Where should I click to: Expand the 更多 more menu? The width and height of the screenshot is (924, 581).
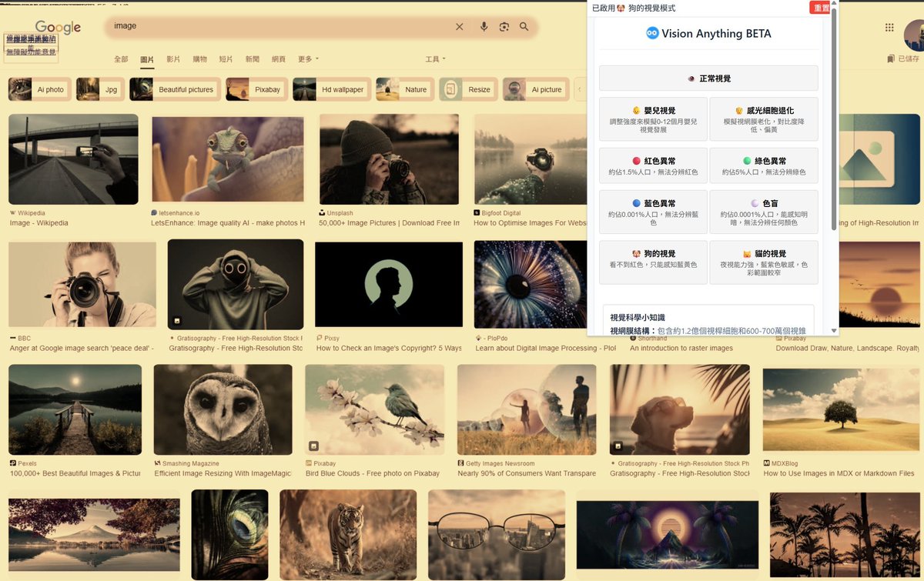[308, 59]
